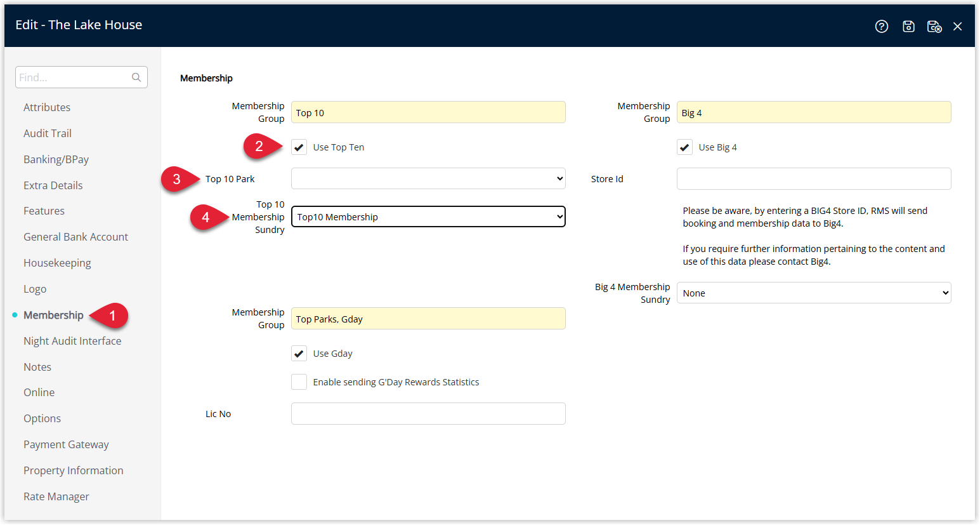Select Banking/BPay sidebar item
980x525 pixels.
56,159
